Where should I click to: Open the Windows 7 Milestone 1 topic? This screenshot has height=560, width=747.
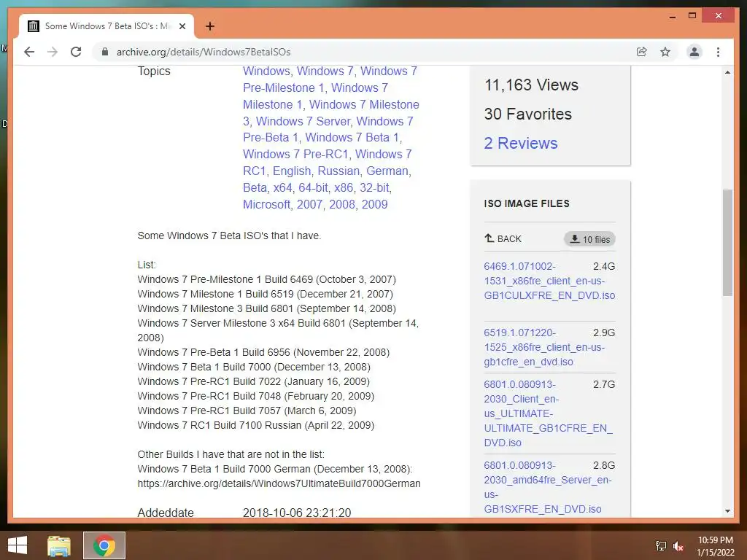315,96
